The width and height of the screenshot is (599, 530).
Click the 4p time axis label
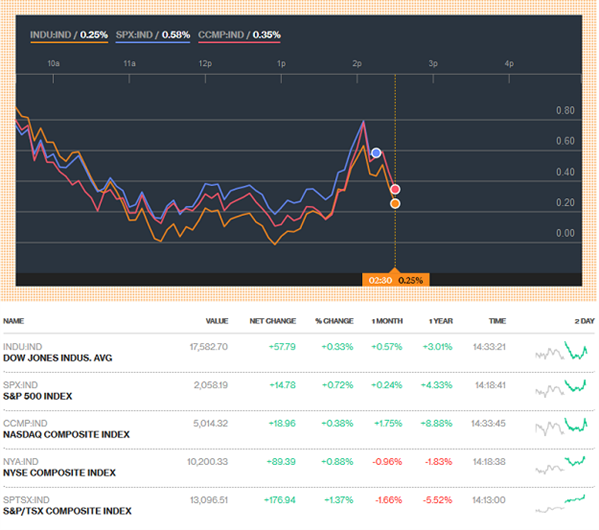point(509,63)
